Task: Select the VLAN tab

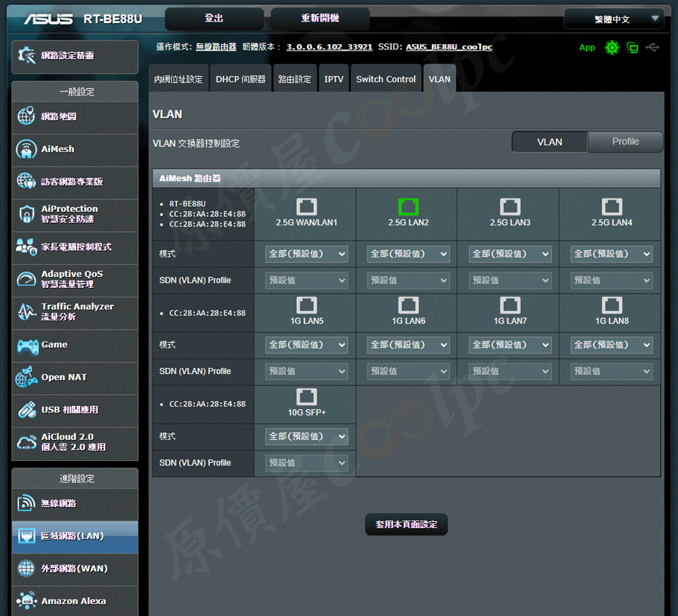Action: 439,79
